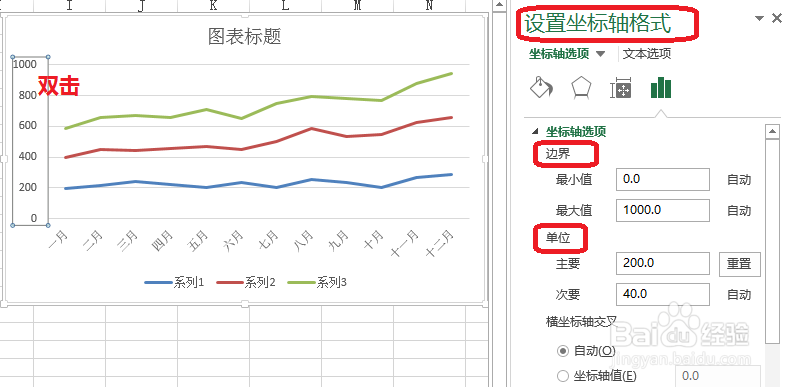Screen dimensions: 795x387
Task: Click the 系列1 legend entry
Action: click(x=175, y=283)
